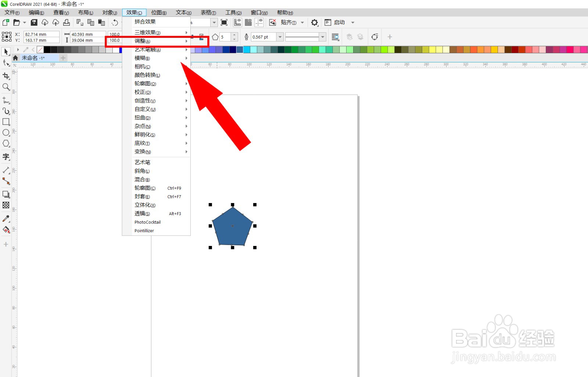Click the blue pentagon shape
Image resolution: width=588 pixels, height=377 pixels.
click(232, 226)
